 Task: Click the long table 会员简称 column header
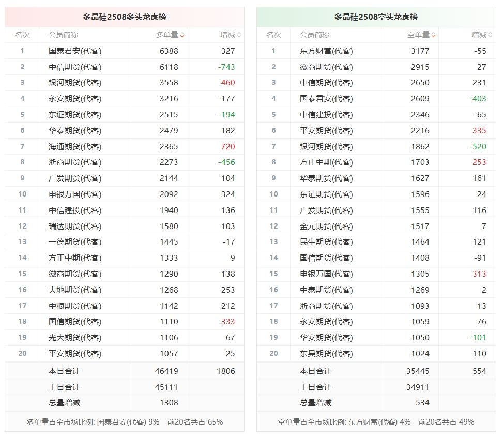tap(63, 35)
